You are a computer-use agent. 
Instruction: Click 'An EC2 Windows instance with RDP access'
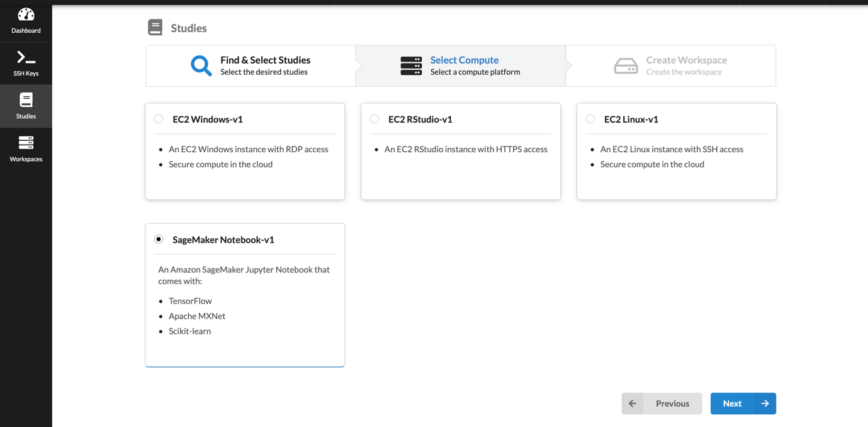pos(249,149)
